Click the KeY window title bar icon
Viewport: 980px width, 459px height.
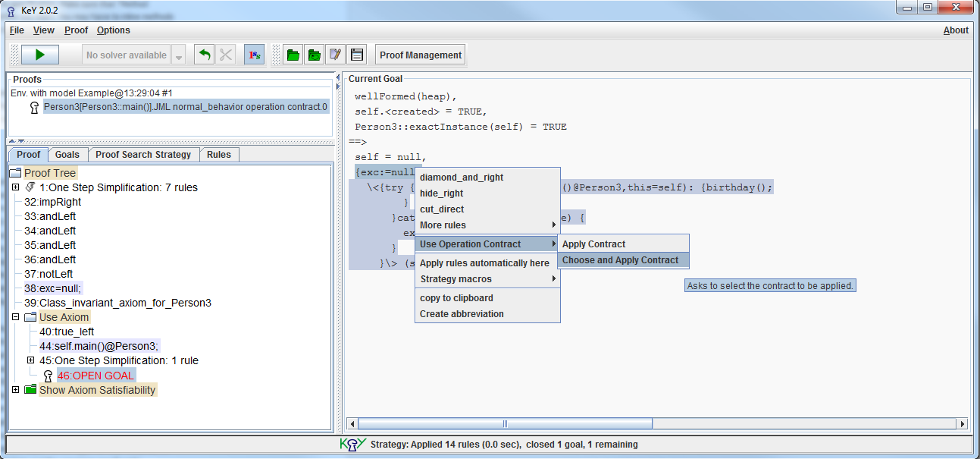(x=11, y=10)
